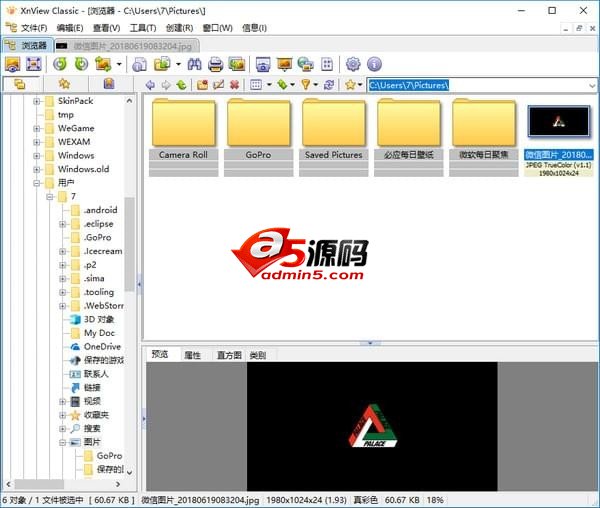600x508 pixels.
Task: Rotate image counter-clockwise with left rotate icon
Action: [60, 64]
